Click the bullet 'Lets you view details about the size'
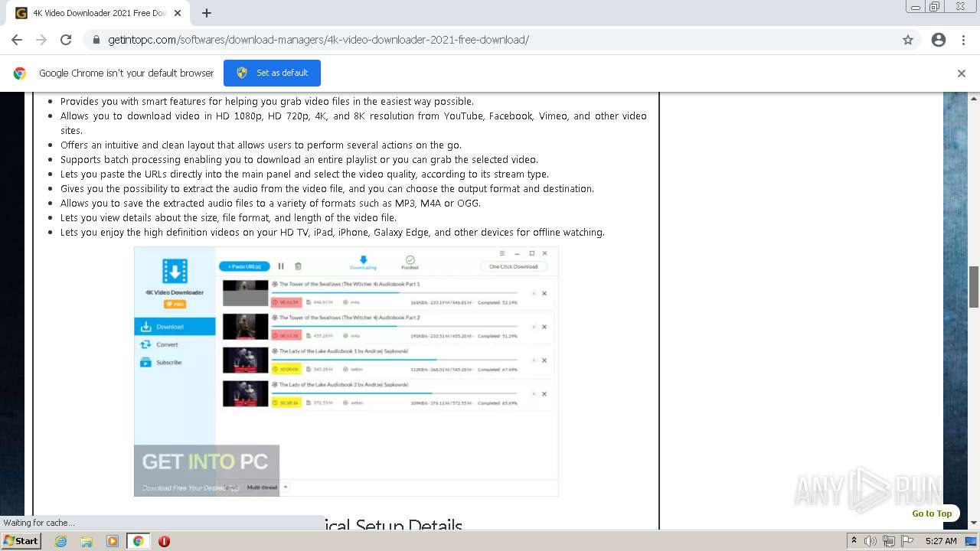Viewport: 980px width, 551px height. coord(228,217)
